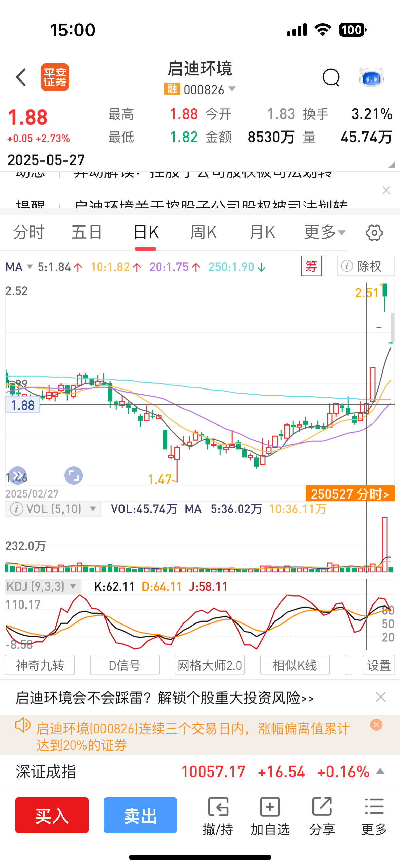Open the 更多 periods dropdown
The height and width of the screenshot is (868, 400).
pos(325,233)
